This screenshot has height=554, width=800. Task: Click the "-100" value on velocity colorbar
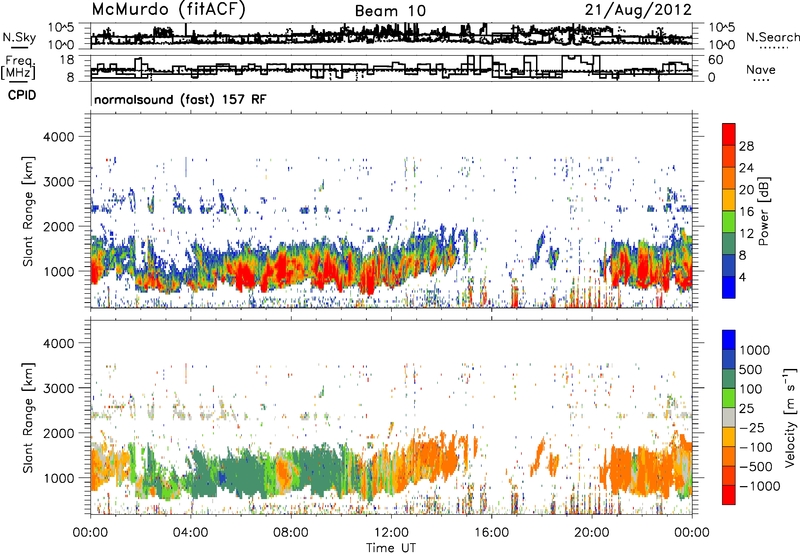[756, 447]
